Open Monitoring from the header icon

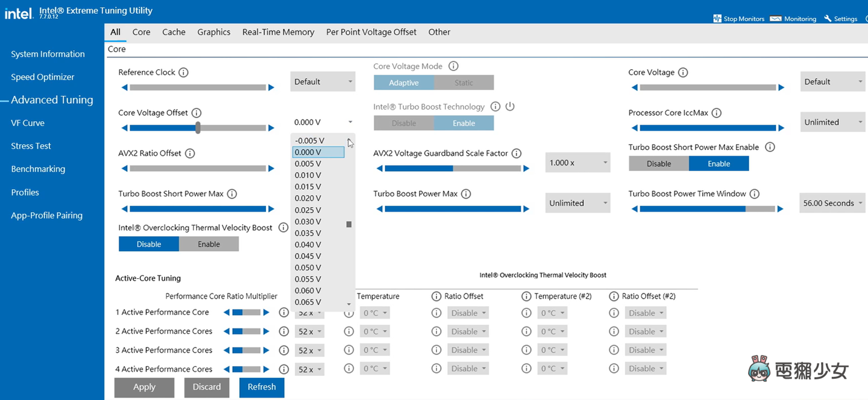pyautogui.click(x=776, y=19)
